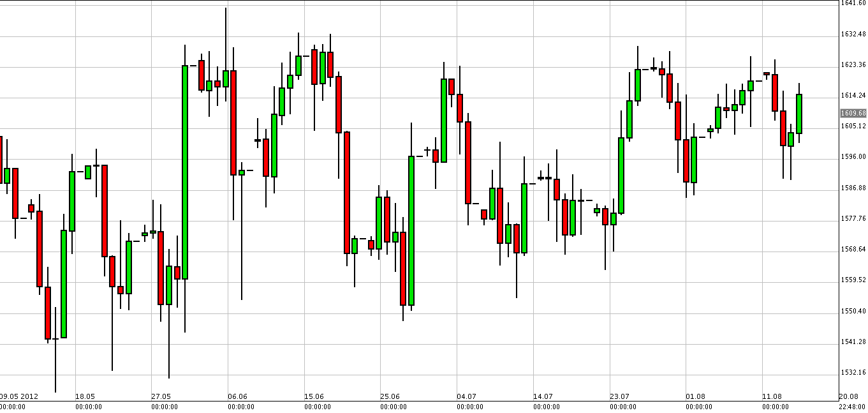Click the 09.05 2012 date label
The width and height of the screenshot is (868, 413).
(19, 396)
